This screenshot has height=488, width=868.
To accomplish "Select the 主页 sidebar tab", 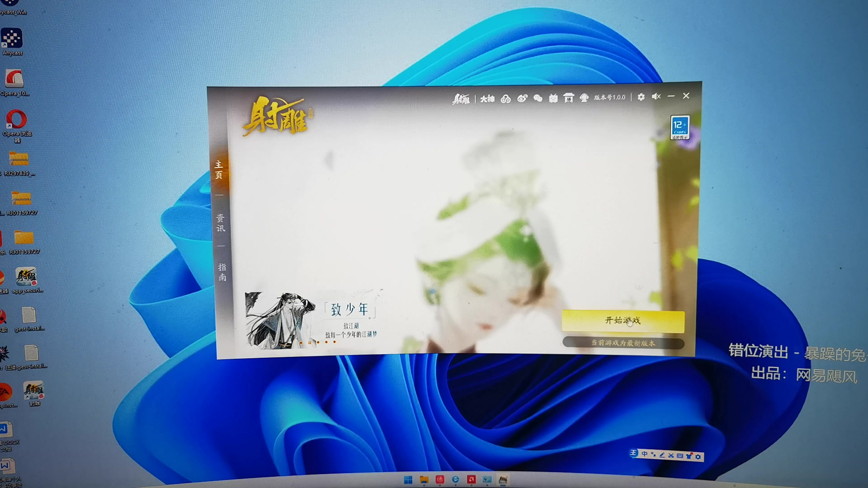I will point(219,170).
